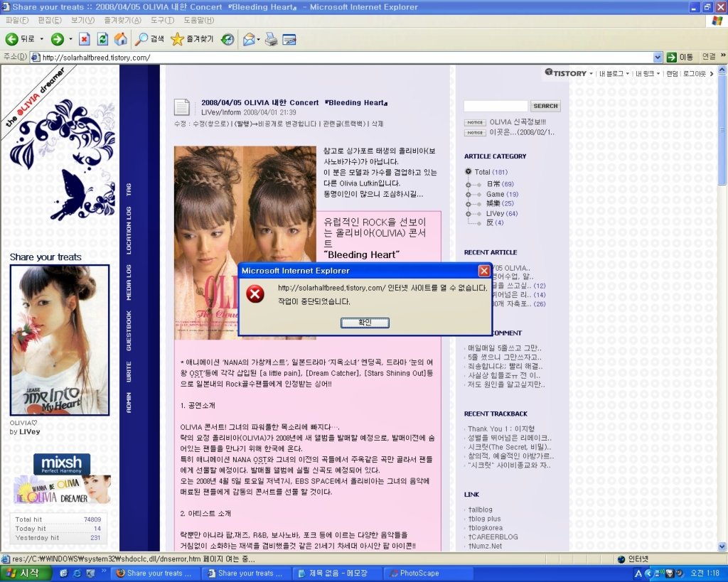728x582 pixels.
Task: Open Favorites (즐겨찾기) star button
Action: (192, 40)
